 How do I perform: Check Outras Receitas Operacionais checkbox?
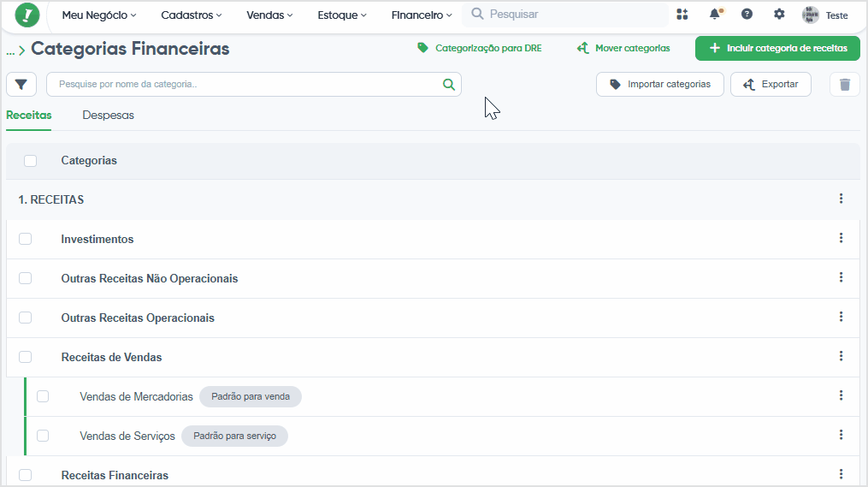click(x=26, y=318)
